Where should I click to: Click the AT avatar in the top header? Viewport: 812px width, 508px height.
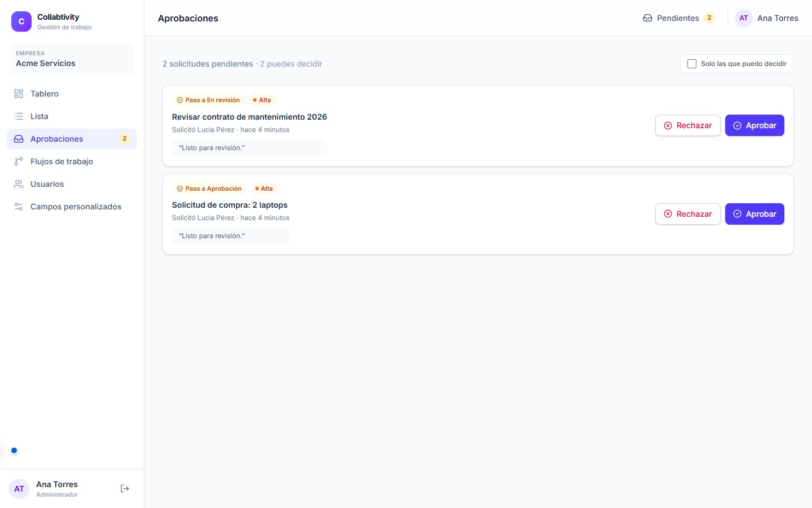coord(744,18)
